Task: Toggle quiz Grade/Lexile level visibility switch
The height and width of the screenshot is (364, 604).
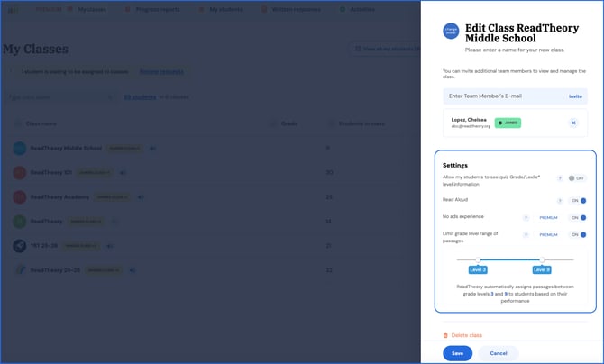Action: click(x=577, y=178)
